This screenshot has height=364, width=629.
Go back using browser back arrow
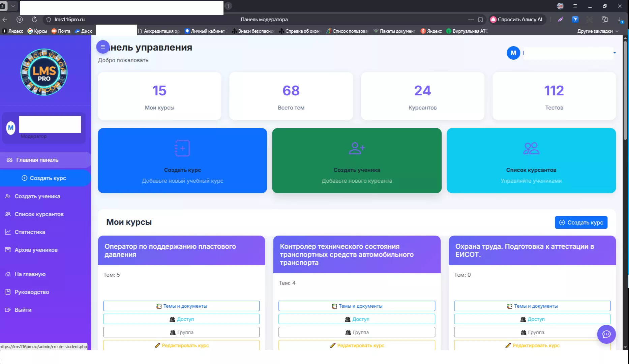5,20
